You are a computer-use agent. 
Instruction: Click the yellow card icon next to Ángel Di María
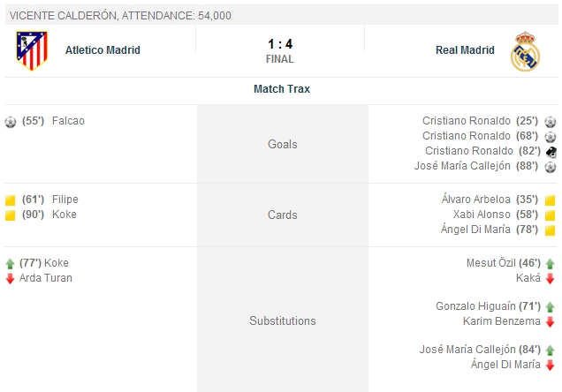(x=550, y=230)
